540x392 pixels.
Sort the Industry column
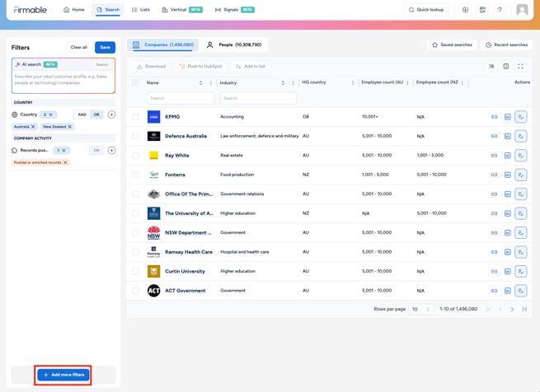[283, 83]
